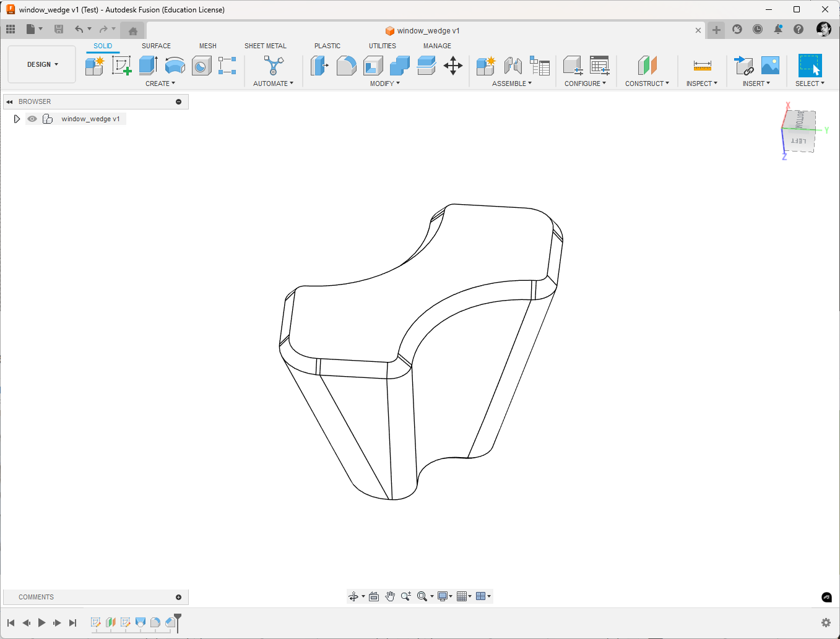Expand the window_wedge v1 browser node
The height and width of the screenshot is (639, 840).
coord(17,119)
